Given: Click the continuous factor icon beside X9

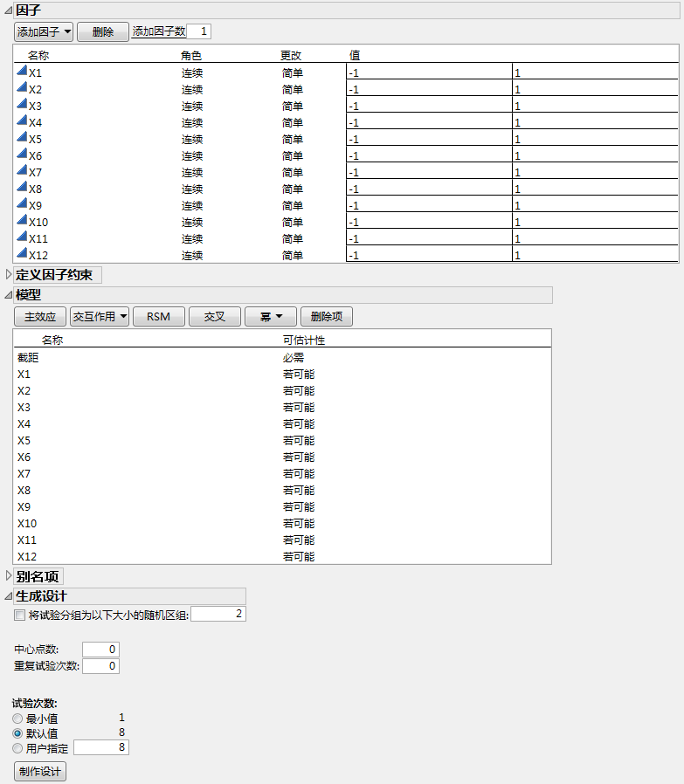Looking at the screenshot, I should (22, 203).
